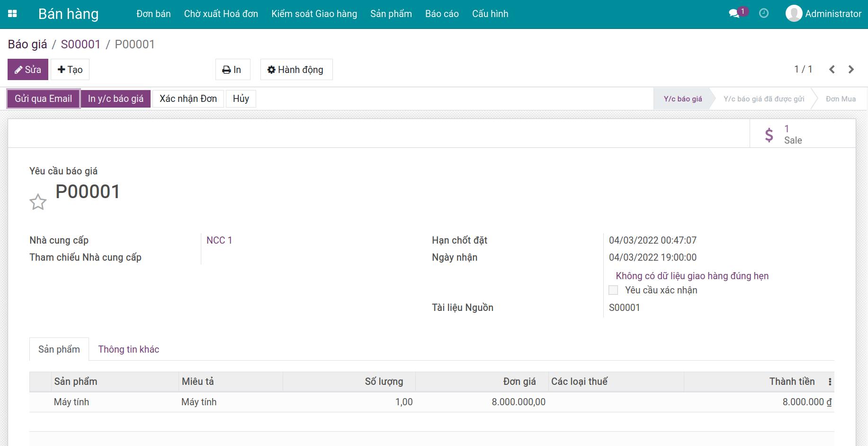868x446 pixels.
Task: Open the conversations chat icon
Action: pyautogui.click(x=734, y=14)
